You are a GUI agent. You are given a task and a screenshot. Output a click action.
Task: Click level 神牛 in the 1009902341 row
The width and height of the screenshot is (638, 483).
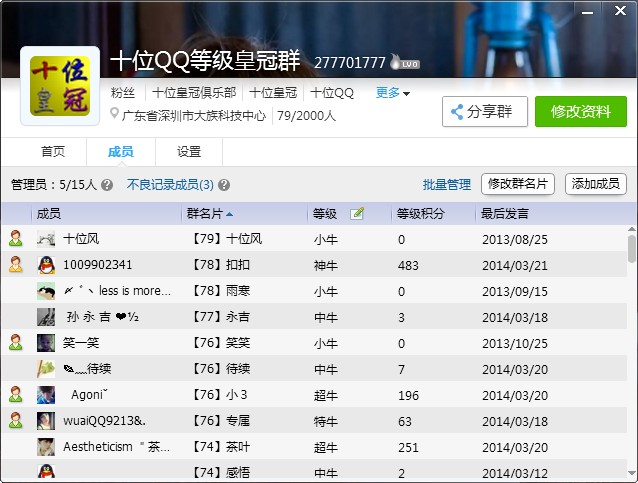tap(326, 265)
